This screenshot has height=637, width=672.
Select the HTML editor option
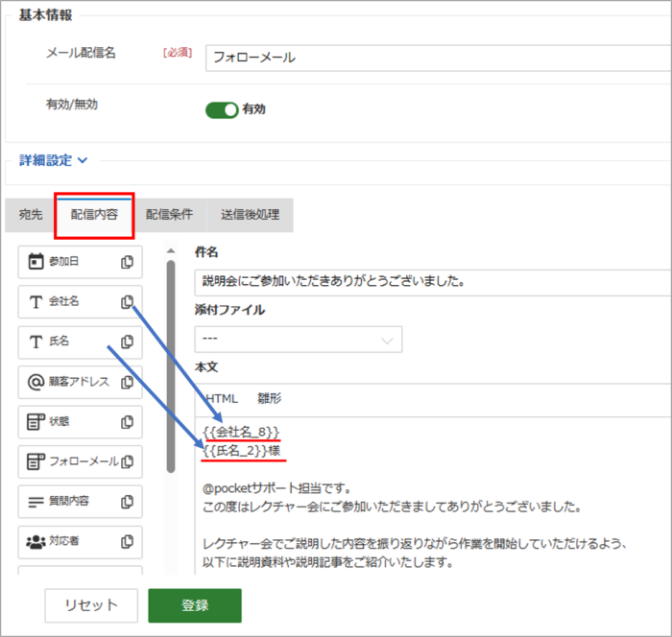coord(222,398)
